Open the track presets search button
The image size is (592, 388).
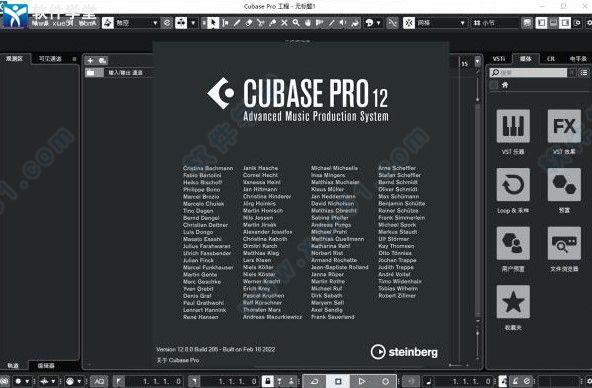click(x=102, y=60)
